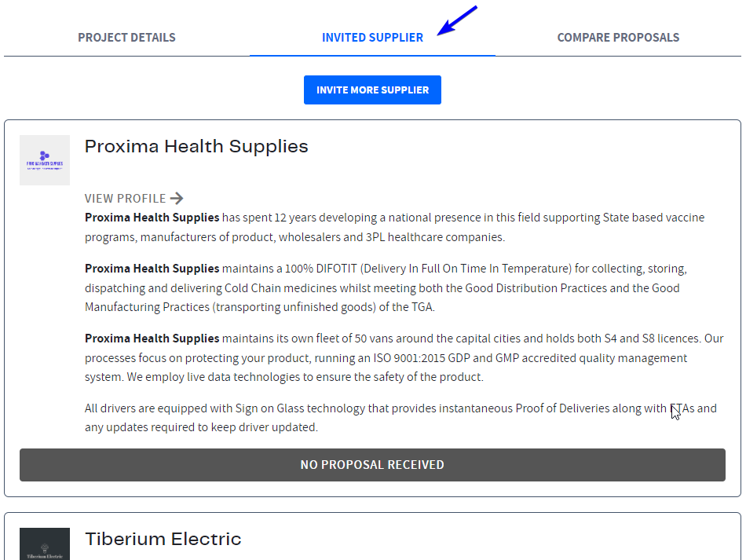Click the blue annotation arrow near Invited Supplier
The height and width of the screenshot is (560, 746).
pos(457,20)
